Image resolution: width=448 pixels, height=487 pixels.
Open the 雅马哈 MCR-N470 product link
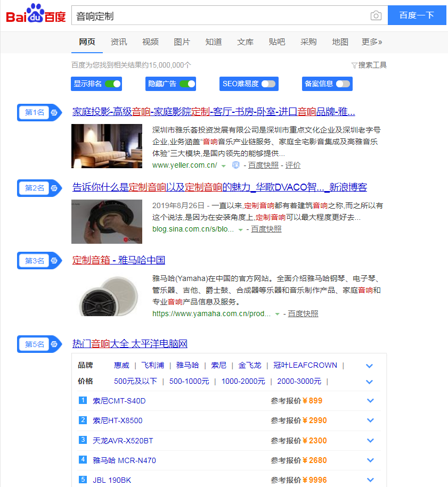124,460
